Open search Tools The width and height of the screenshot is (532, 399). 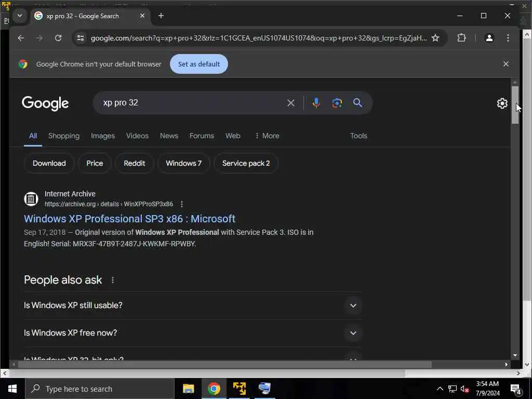coord(358,136)
